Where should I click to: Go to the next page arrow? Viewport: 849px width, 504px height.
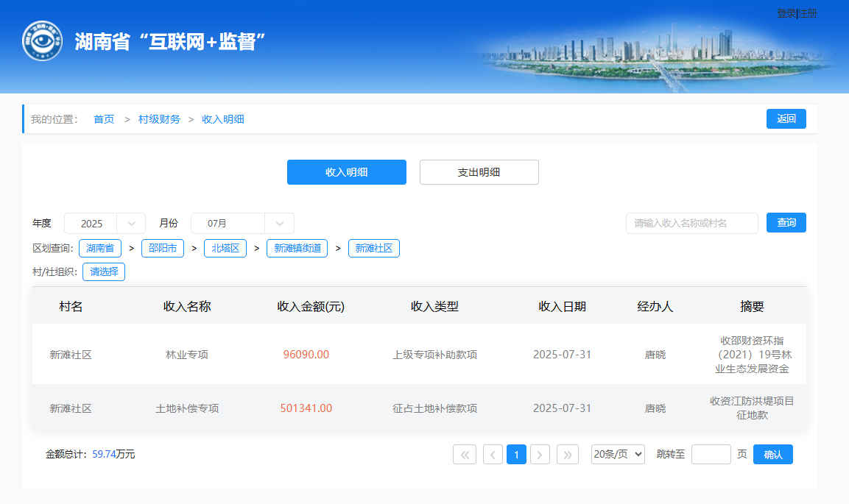[x=540, y=455]
